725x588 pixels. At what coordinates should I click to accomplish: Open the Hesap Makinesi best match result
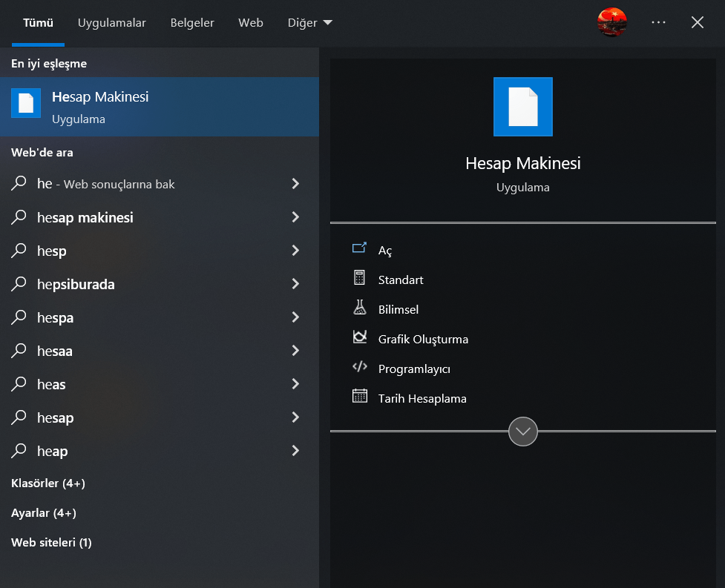point(160,107)
